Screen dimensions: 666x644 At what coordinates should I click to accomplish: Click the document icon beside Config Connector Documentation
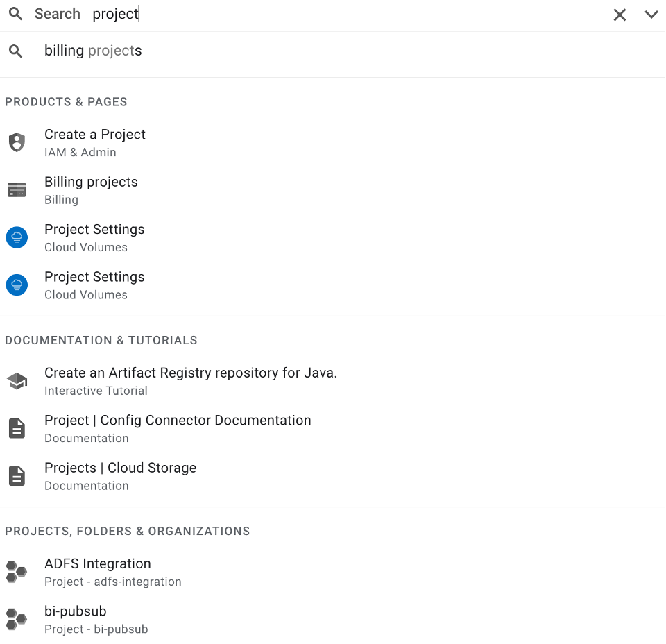17,428
